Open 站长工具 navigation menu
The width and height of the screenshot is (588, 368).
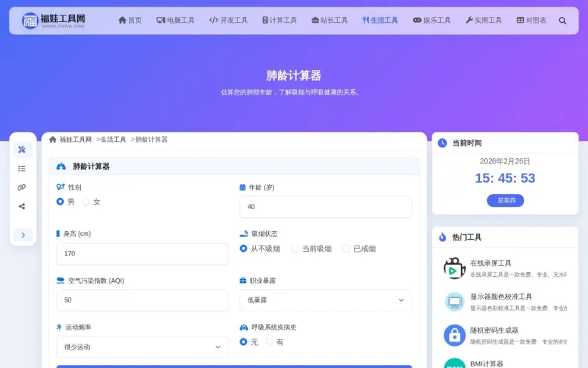[x=329, y=21]
